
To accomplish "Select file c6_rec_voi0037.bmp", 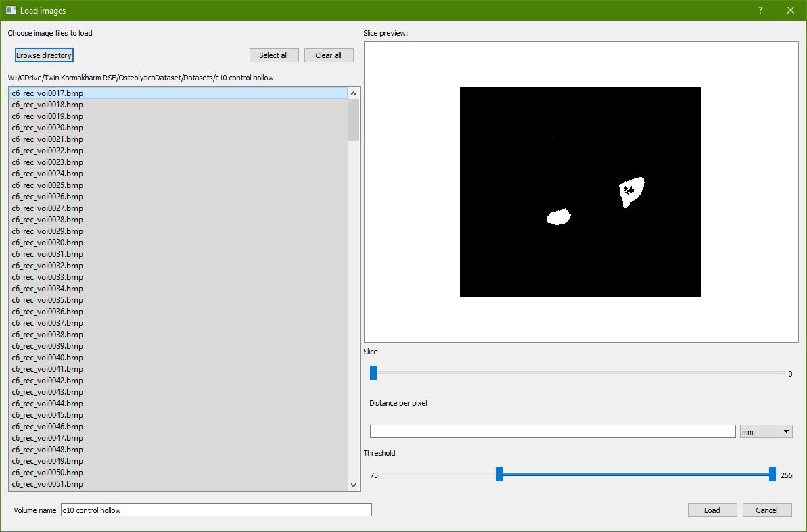I will coord(178,323).
